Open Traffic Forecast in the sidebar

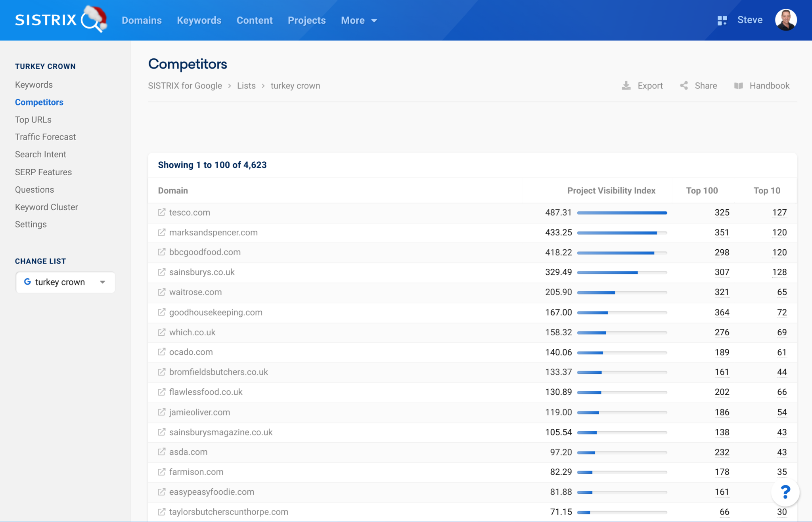pyautogui.click(x=45, y=137)
